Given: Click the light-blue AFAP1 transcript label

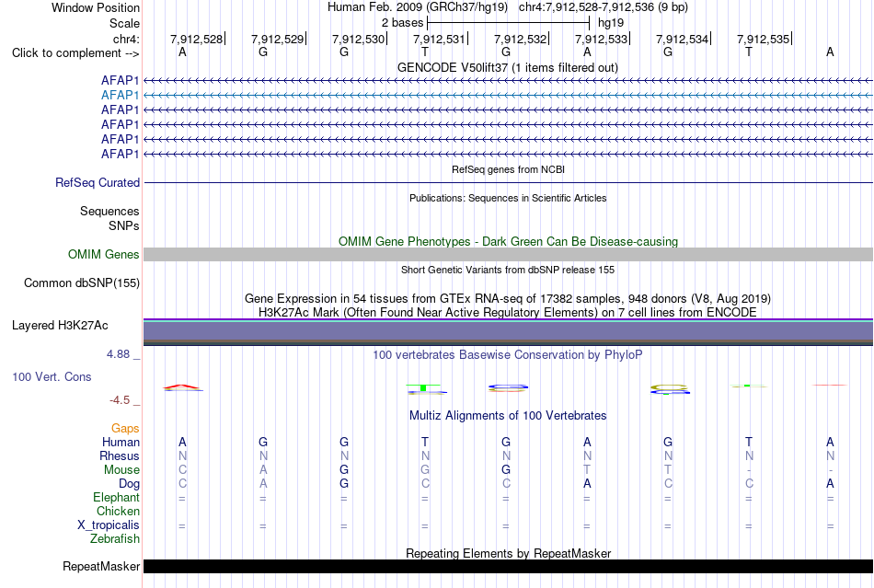Looking at the screenshot, I should pos(120,96).
